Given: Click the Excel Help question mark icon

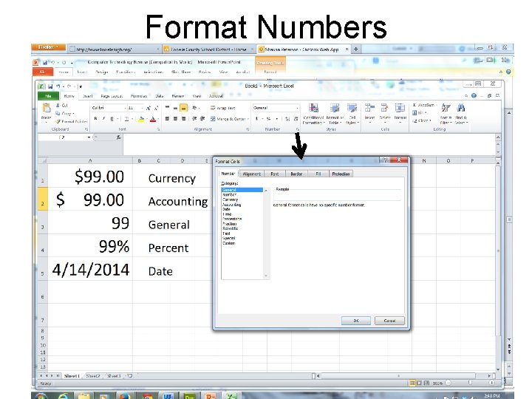Looking at the screenshot, I should click(x=474, y=95).
